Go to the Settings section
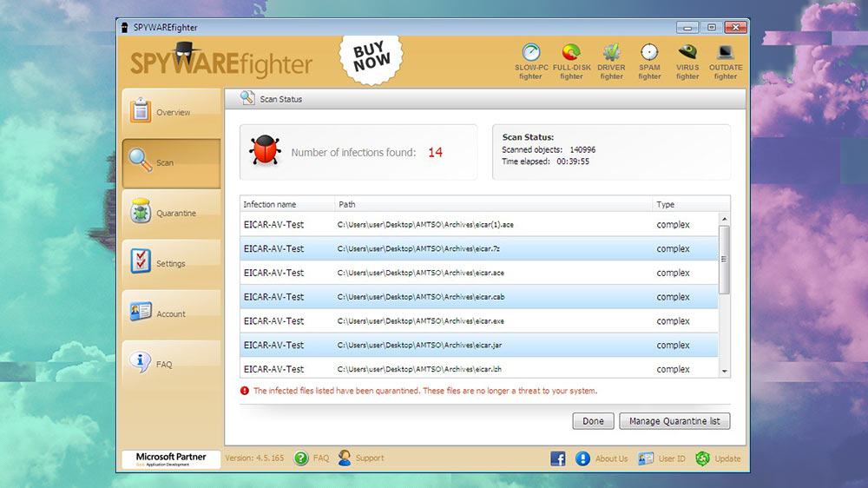The image size is (868, 488). tap(171, 263)
